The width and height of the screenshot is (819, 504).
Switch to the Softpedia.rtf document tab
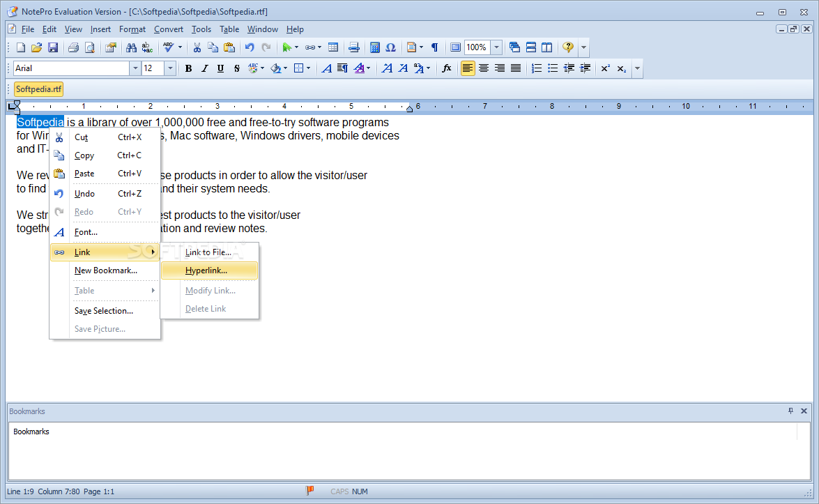coord(38,89)
